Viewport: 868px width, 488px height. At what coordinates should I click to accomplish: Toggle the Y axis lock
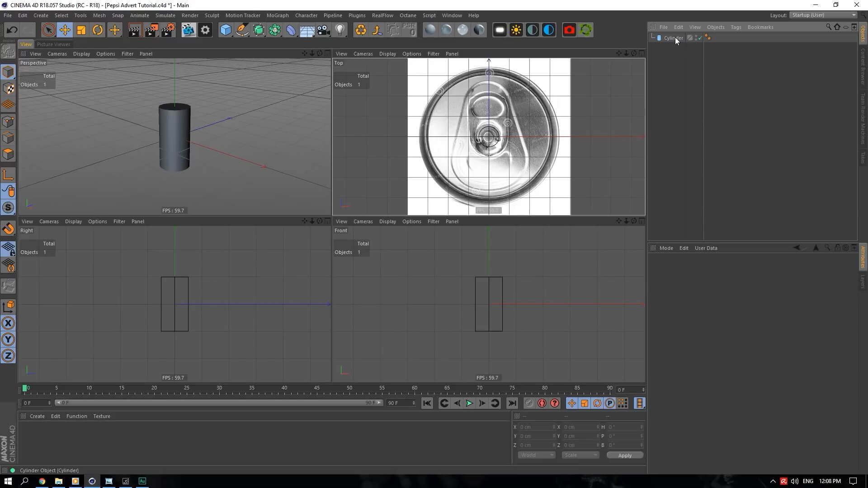click(x=8, y=339)
